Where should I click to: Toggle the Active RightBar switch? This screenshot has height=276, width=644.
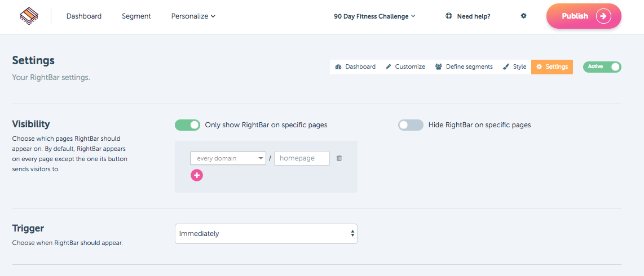coord(602,66)
